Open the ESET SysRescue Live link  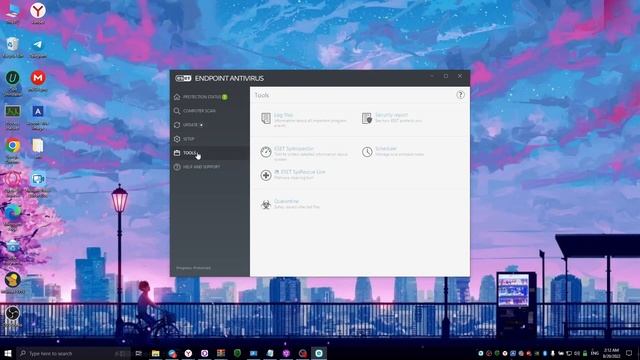pyautogui.click(x=300, y=172)
